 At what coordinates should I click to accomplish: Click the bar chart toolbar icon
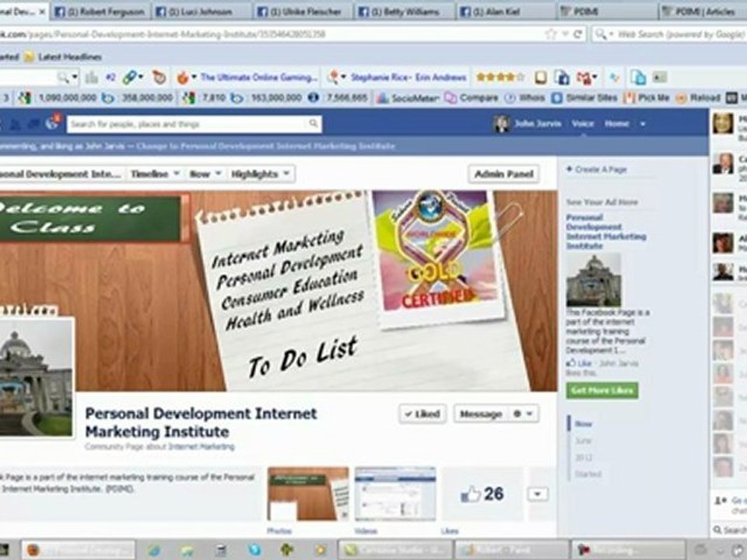tap(92, 77)
